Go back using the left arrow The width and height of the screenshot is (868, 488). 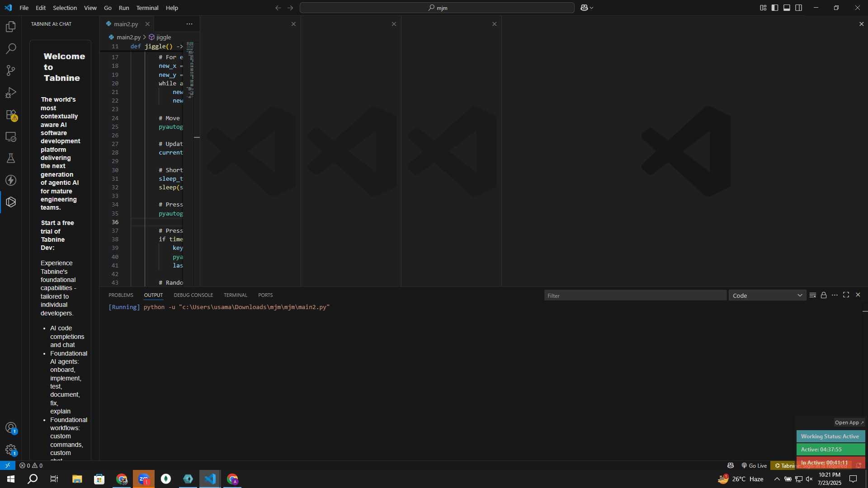278,8
